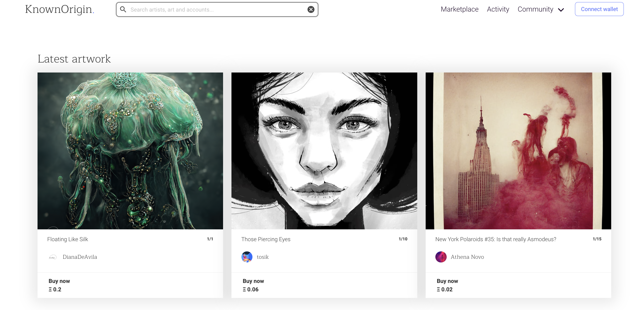Screen dimensions: 644x310
Task: Open Athena Novo's profile avatar
Action: [441, 257]
